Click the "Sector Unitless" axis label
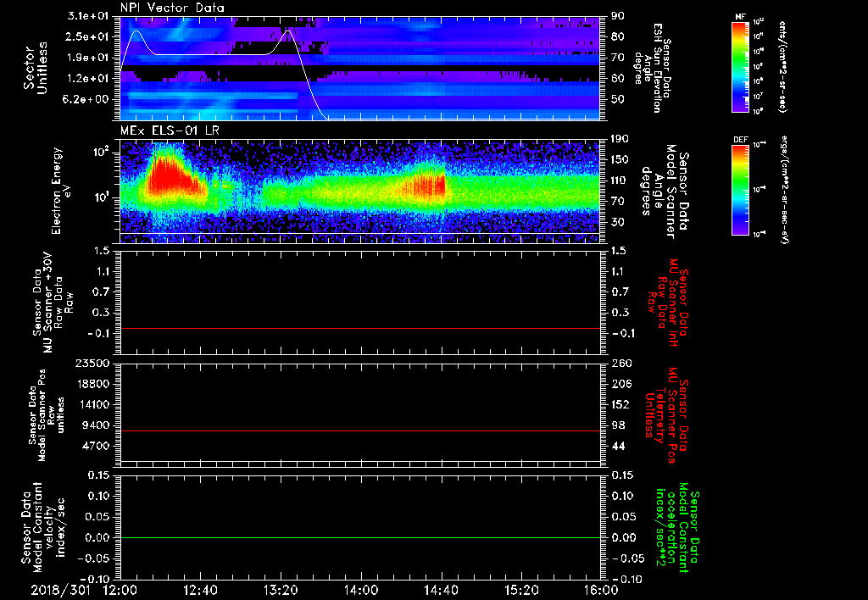The width and height of the screenshot is (868, 600). point(36,68)
